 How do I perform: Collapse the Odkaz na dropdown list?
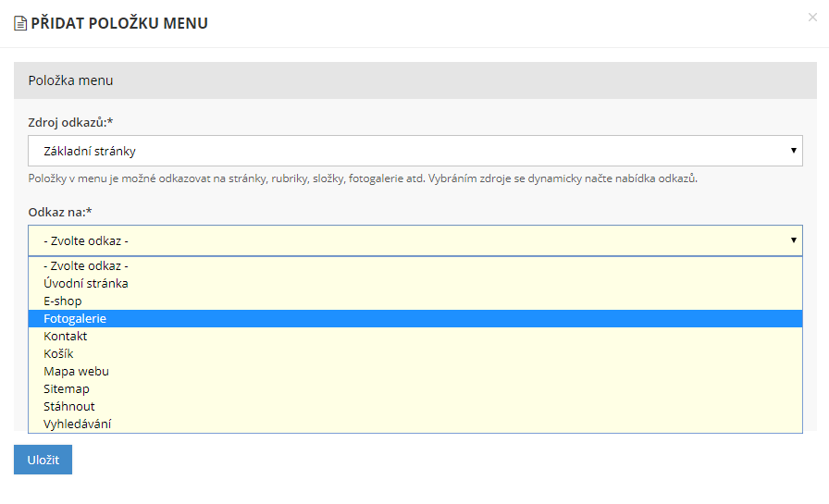pos(414,240)
